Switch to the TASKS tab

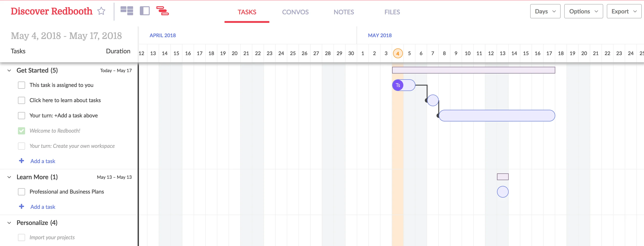click(247, 12)
